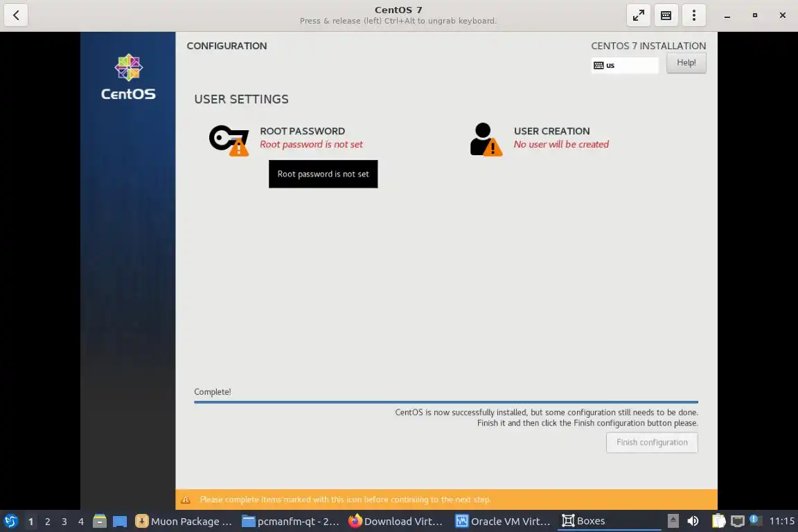This screenshot has height=532, width=798.
Task: Click the CentOS logo in the sidebar
Action: coord(128,77)
